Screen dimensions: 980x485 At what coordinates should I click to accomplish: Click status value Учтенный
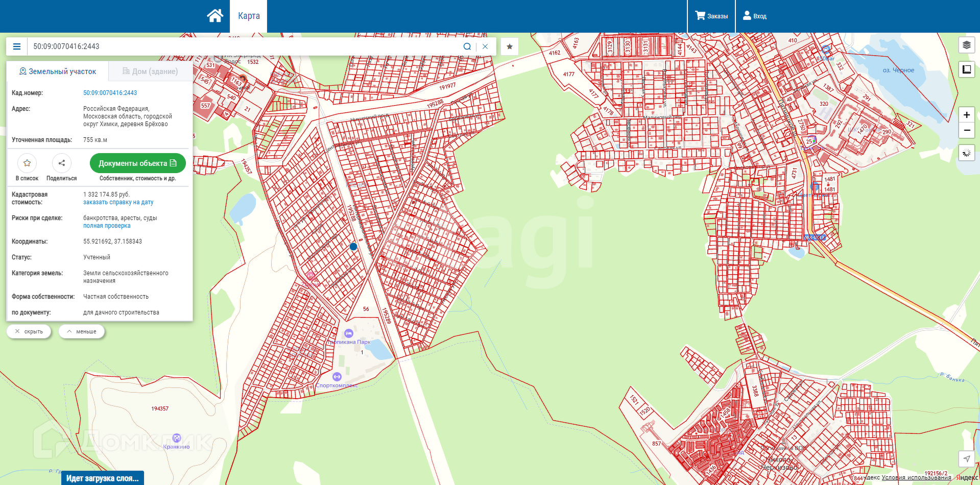[x=97, y=257]
